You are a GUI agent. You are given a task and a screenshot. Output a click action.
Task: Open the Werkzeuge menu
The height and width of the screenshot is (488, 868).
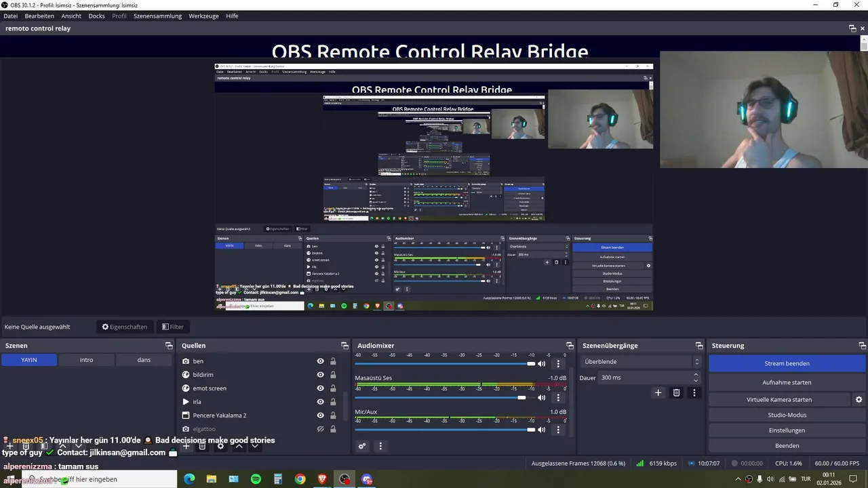point(203,16)
